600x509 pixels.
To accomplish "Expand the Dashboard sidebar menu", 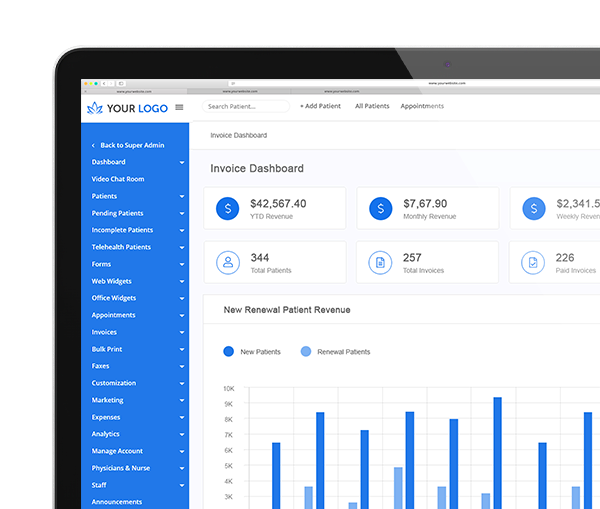I will point(182,162).
